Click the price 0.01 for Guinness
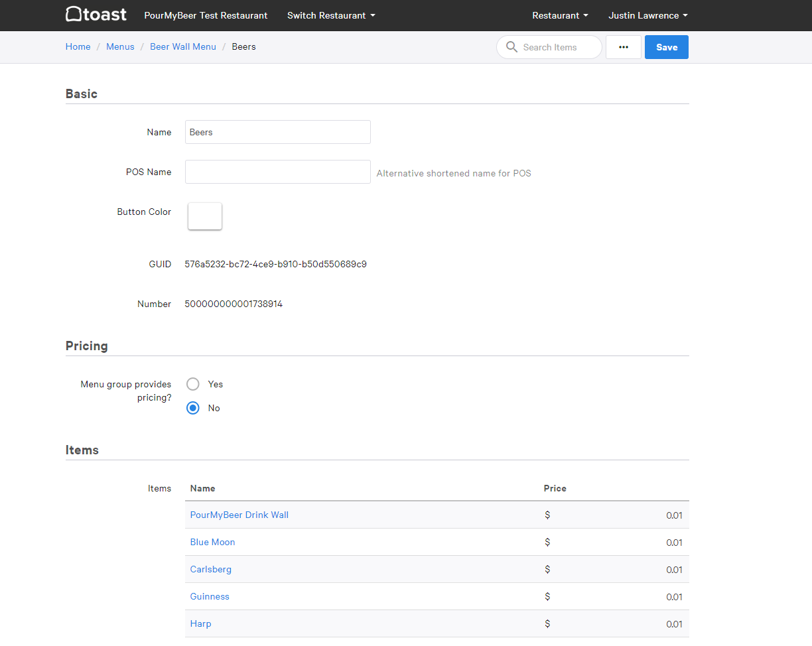The height and width of the screenshot is (646, 812). pos(674,597)
